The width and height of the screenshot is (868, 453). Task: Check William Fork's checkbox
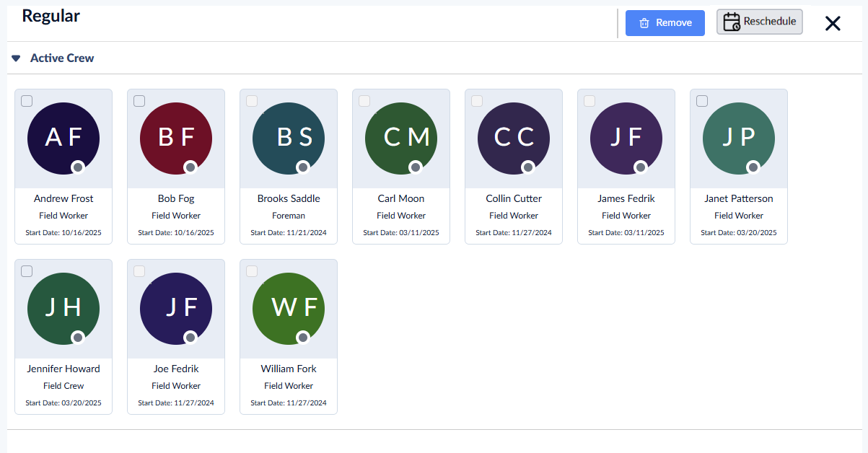(x=252, y=271)
